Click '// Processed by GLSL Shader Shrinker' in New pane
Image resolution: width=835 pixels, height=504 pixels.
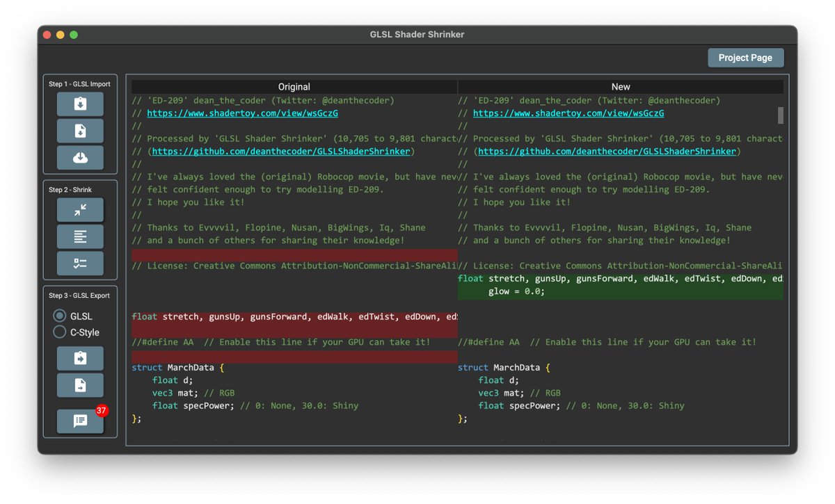tap(621, 139)
